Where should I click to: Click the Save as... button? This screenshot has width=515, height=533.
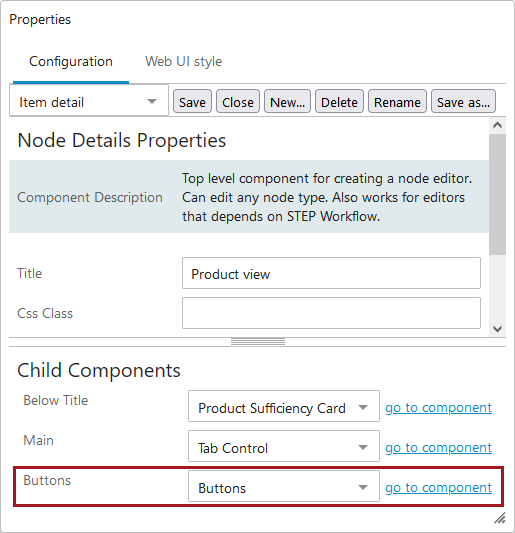click(x=463, y=101)
